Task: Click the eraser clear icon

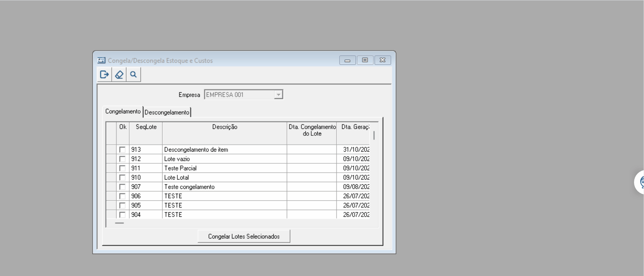Action: tap(119, 74)
